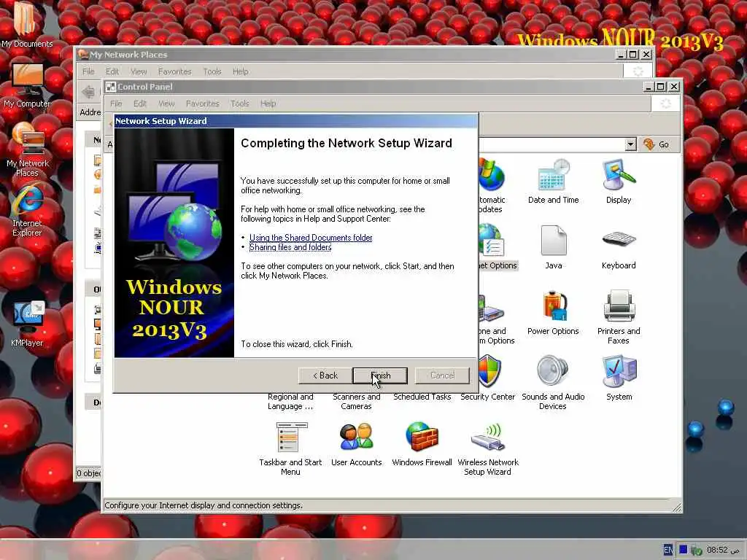Click Back arrow in My Network Places toolbar

pos(88,91)
